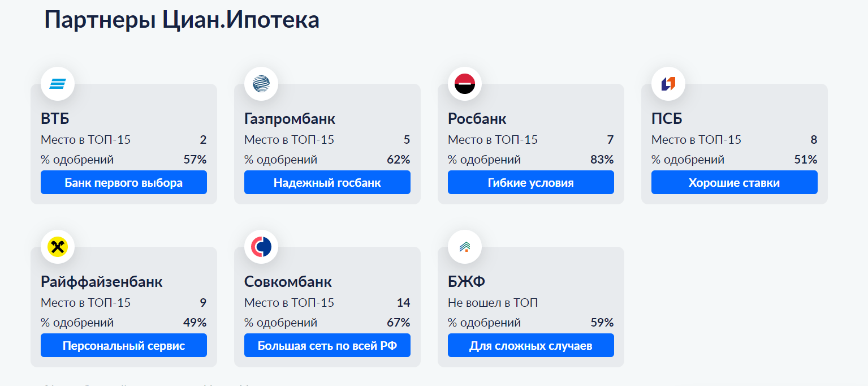This screenshot has width=868, height=386.
Task: Open 'Большая сеть по всей РФ' on Совкомбанк
Action: [327, 345]
